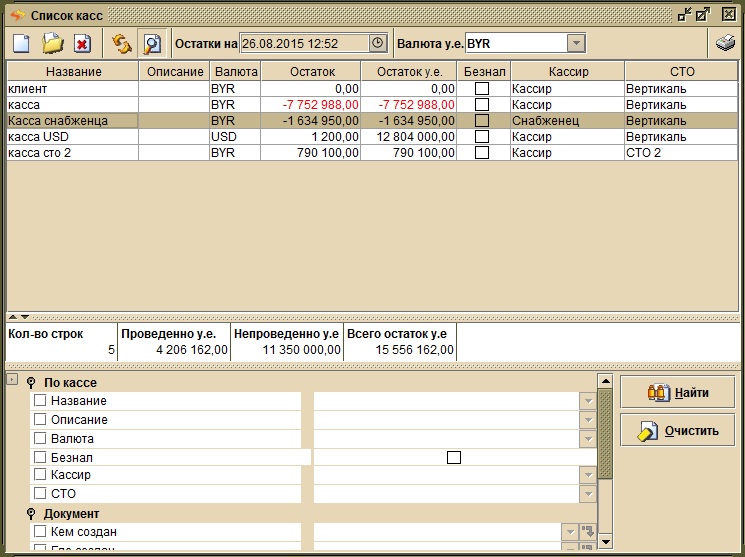Set current time with clock icon

point(378,43)
